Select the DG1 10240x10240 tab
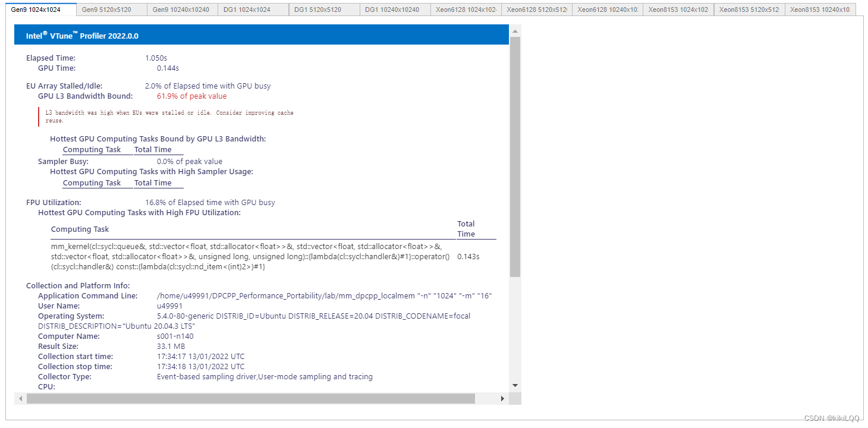This screenshot has width=868, height=428. [395, 10]
